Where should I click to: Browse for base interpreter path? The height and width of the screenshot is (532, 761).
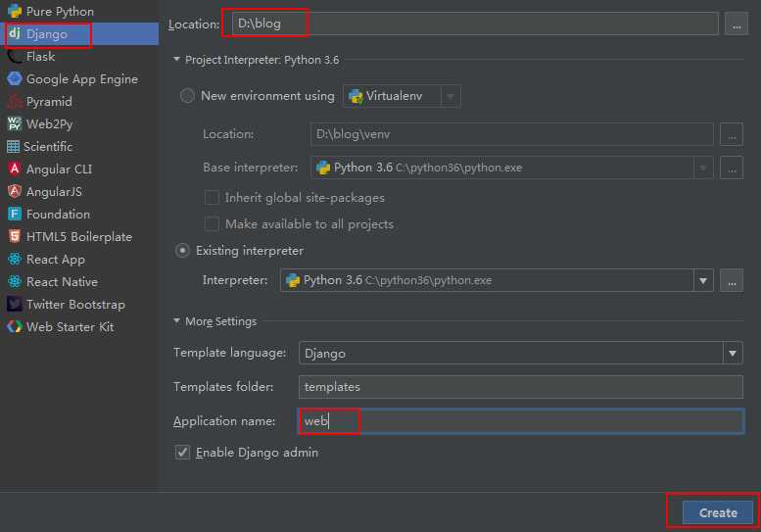tap(732, 168)
